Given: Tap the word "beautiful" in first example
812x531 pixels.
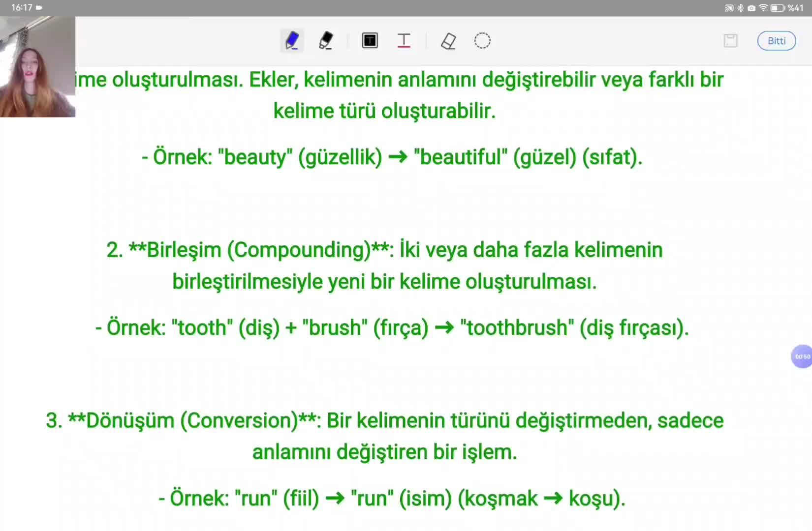Looking at the screenshot, I should tap(461, 157).
